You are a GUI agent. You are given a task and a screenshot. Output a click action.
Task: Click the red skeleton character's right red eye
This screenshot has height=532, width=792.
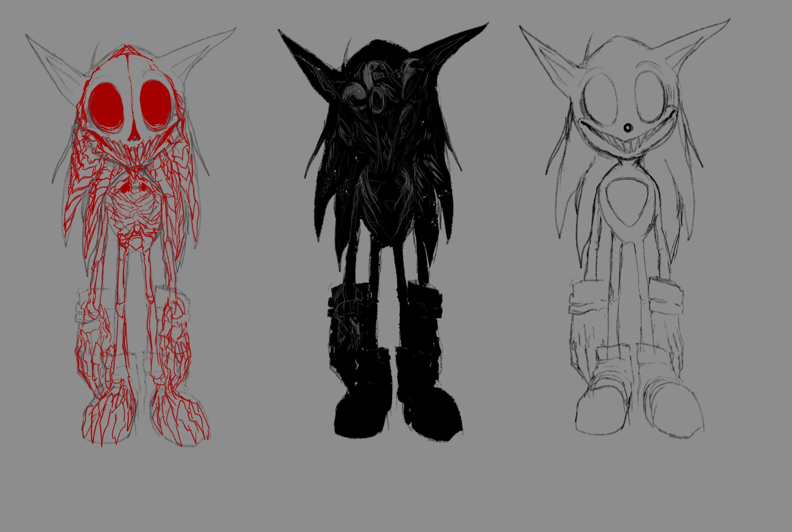tap(155, 103)
